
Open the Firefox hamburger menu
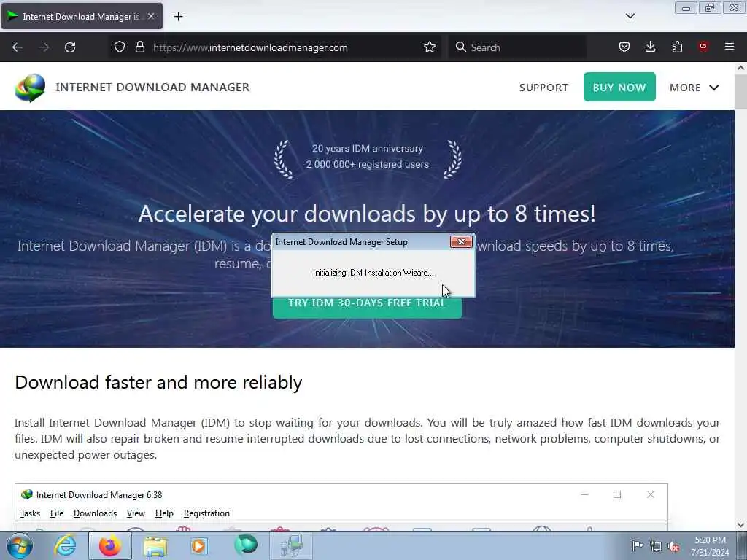click(x=729, y=47)
